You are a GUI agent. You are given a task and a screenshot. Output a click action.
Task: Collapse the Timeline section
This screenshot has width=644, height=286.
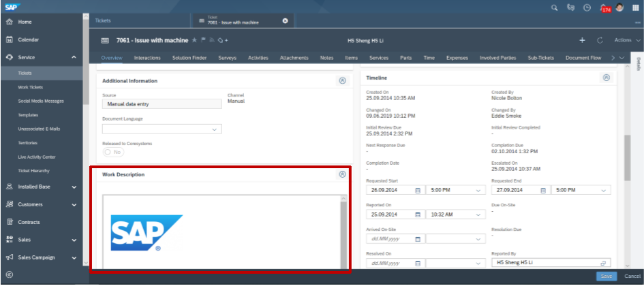(x=606, y=78)
